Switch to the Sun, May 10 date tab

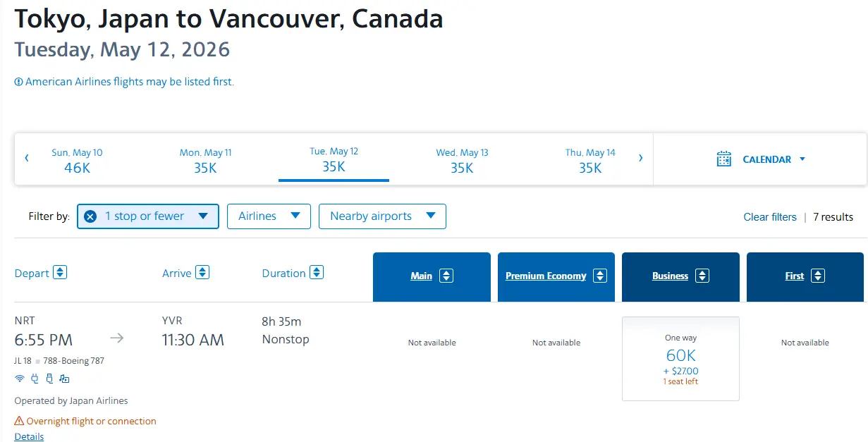[x=77, y=161]
